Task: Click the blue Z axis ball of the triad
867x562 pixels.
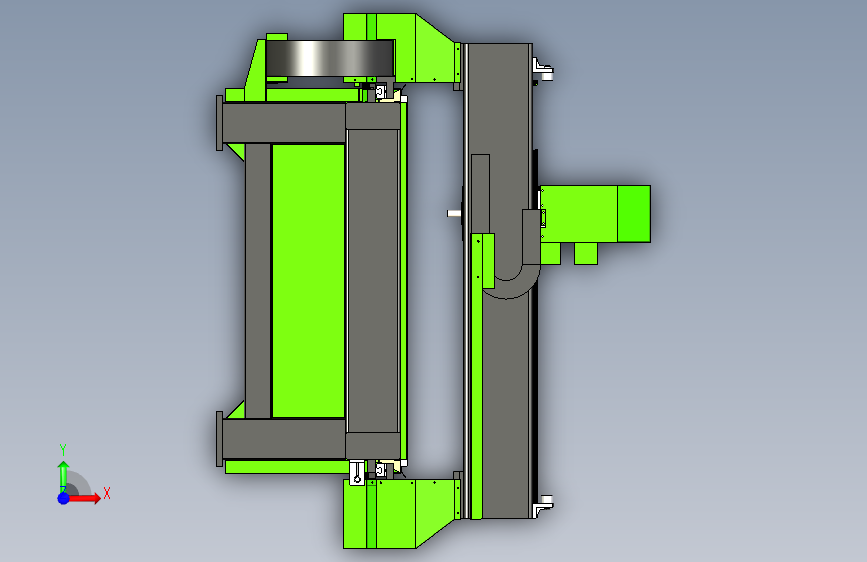Action: coord(63,498)
